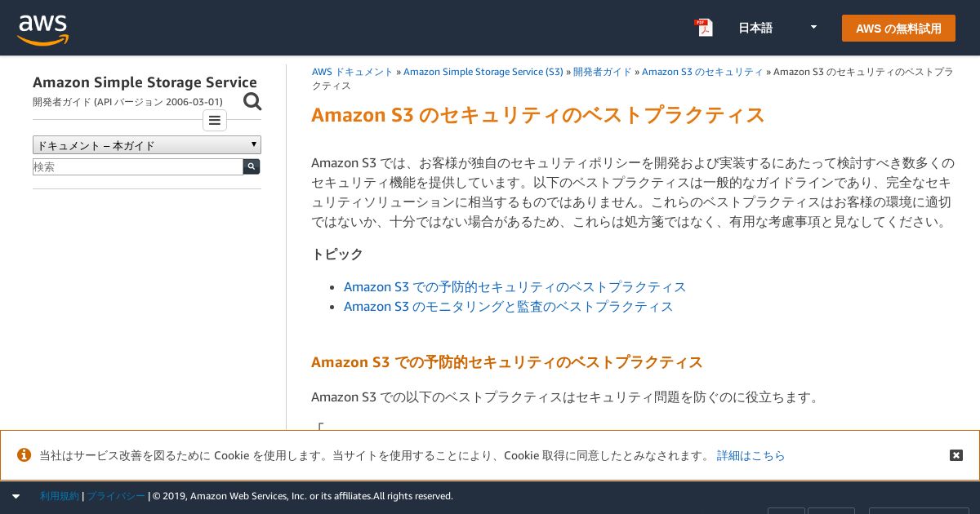Image resolution: width=980 pixels, height=514 pixels.
Task: Open the 利用規約 footer link
Action: 60,496
